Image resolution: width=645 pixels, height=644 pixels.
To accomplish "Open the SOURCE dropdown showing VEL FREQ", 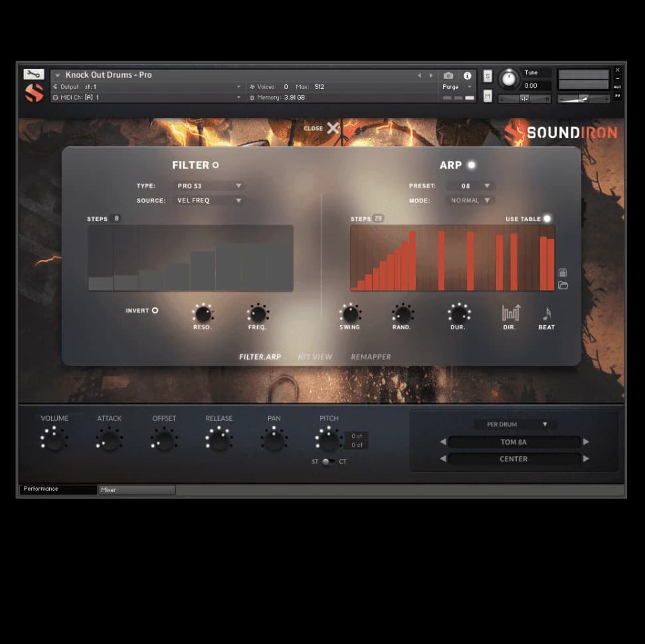I will [x=209, y=200].
